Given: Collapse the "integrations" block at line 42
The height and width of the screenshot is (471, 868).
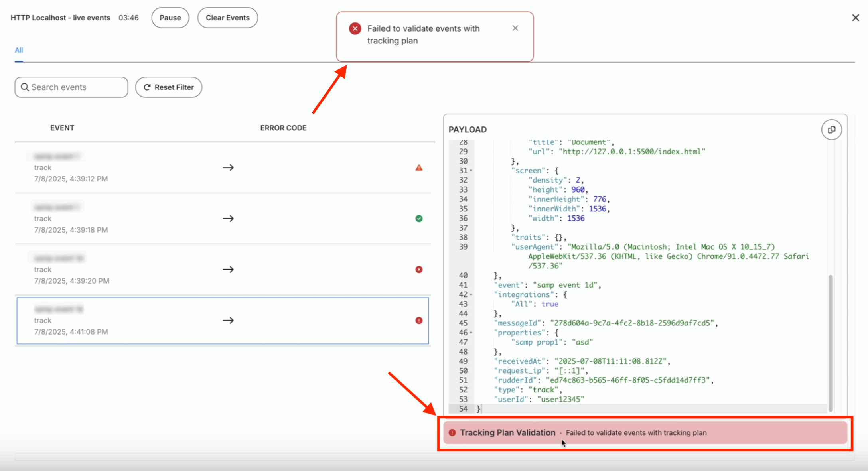Looking at the screenshot, I should click(x=471, y=295).
